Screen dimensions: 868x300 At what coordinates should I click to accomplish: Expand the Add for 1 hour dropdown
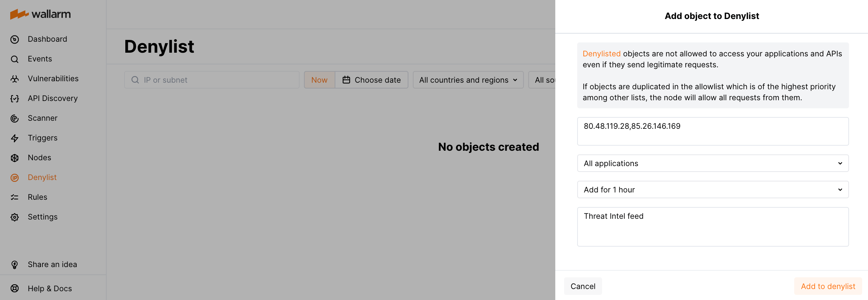(713, 190)
